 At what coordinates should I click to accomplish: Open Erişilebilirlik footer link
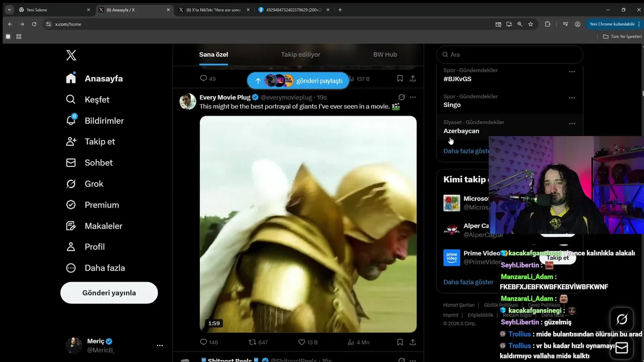pyautogui.click(x=480, y=315)
